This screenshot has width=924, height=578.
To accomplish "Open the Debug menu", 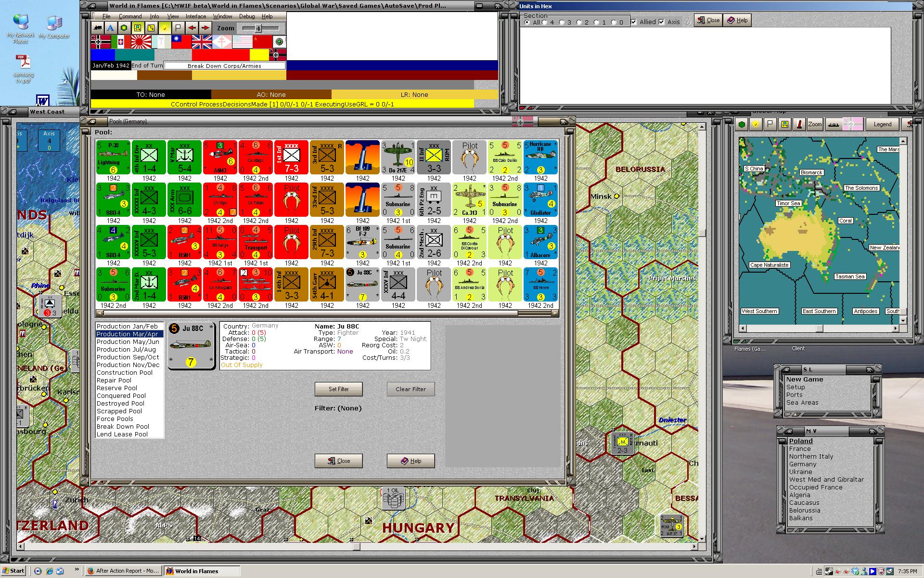I will coord(247,16).
